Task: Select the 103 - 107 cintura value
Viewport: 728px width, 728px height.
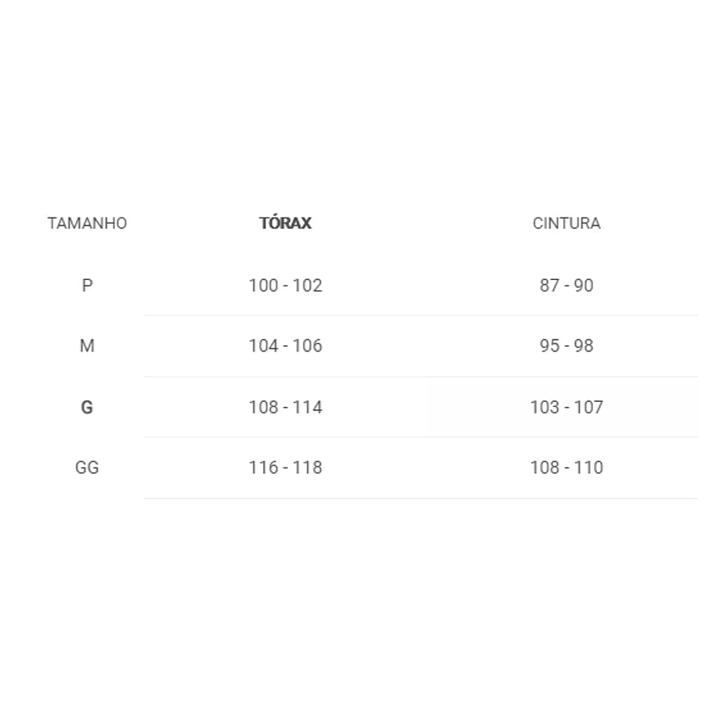Action: click(567, 407)
